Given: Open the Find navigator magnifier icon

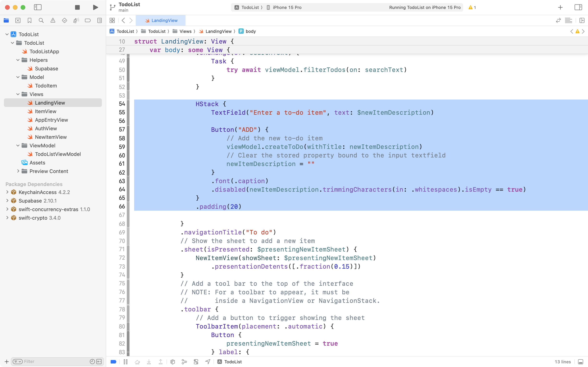Looking at the screenshot, I should [x=41, y=20].
